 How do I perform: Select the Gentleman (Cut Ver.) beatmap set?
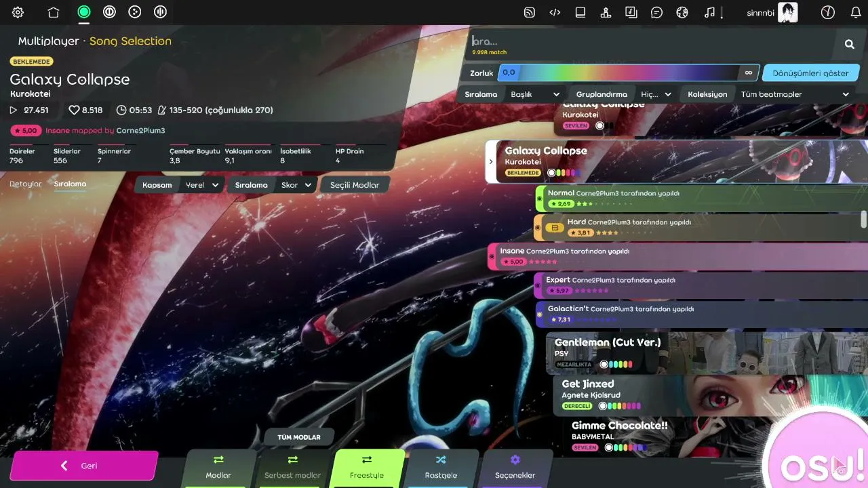coord(707,352)
